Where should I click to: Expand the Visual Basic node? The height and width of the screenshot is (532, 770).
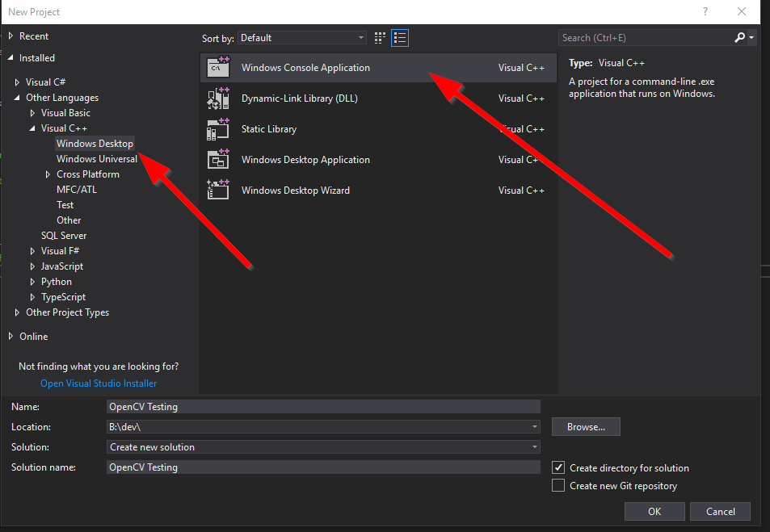[x=32, y=113]
